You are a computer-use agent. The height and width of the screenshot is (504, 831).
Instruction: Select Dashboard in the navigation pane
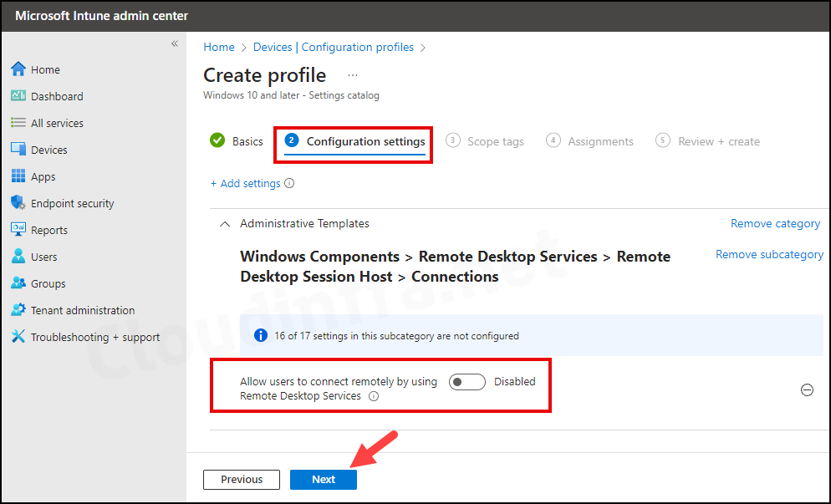56,95
